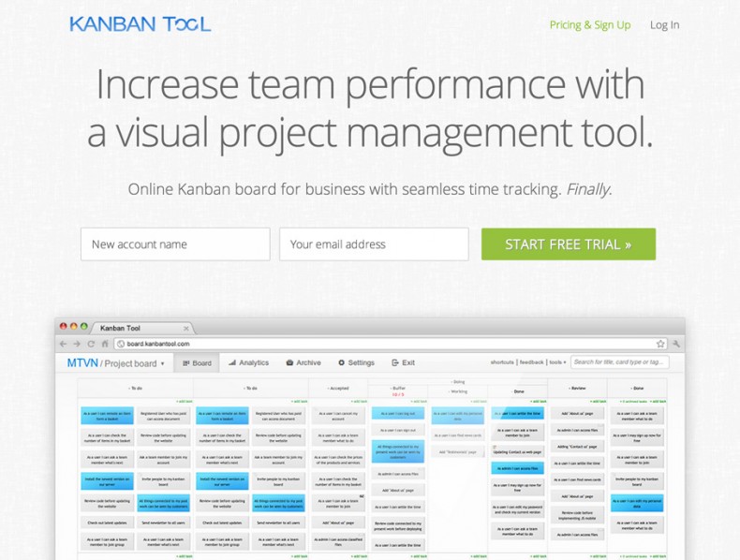Open the Analytics tab
Screen dimensions: 740x560
[248, 362]
